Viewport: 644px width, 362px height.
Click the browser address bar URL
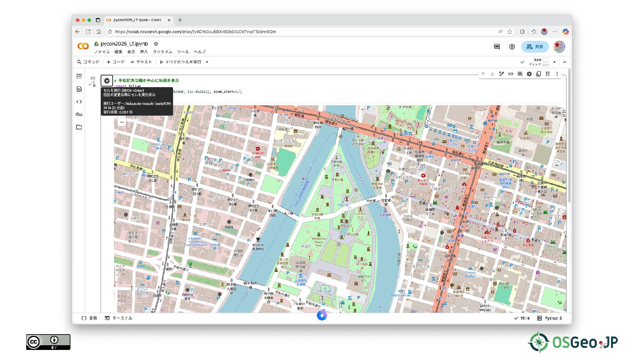(195, 32)
